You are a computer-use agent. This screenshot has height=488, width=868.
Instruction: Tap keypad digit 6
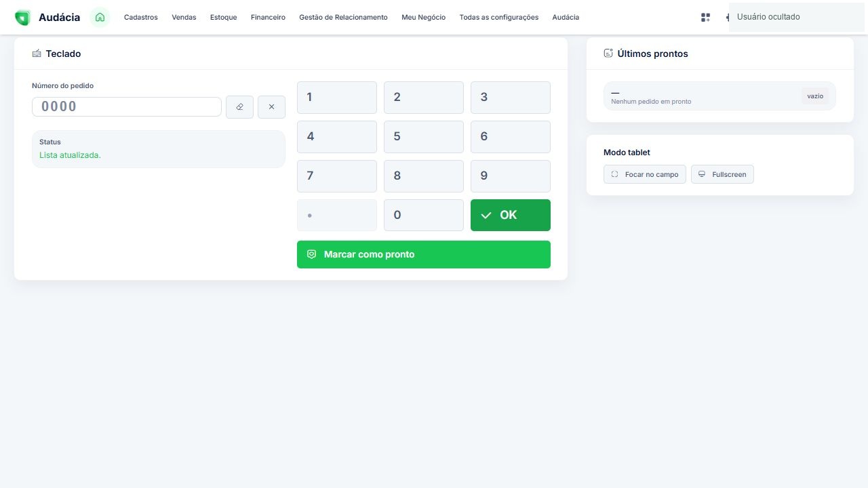(x=511, y=137)
